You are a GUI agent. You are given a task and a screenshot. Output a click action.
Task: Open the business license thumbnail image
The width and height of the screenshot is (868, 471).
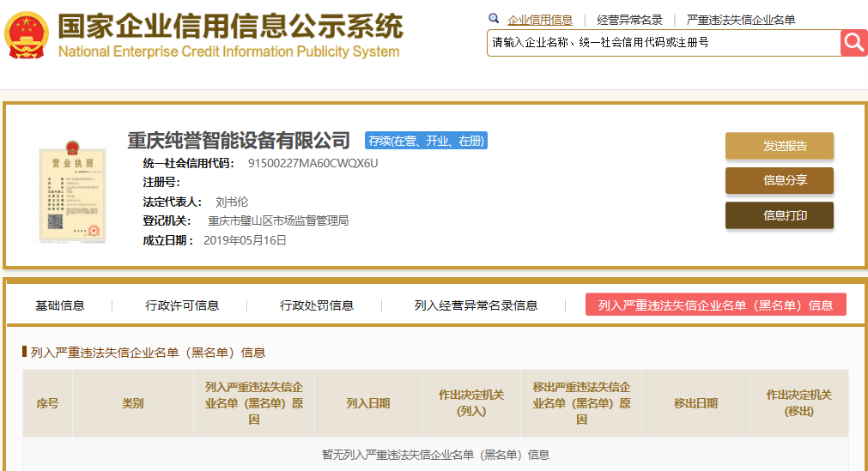[72, 192]
